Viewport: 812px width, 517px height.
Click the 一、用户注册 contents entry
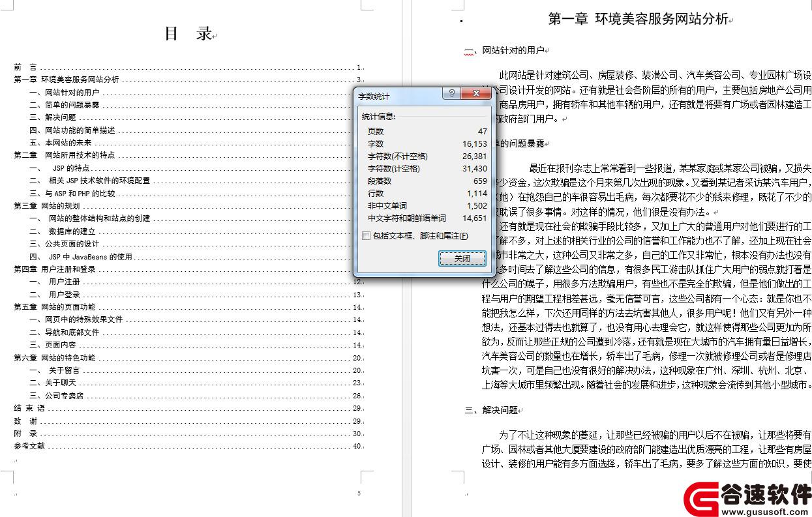[195, 282]
